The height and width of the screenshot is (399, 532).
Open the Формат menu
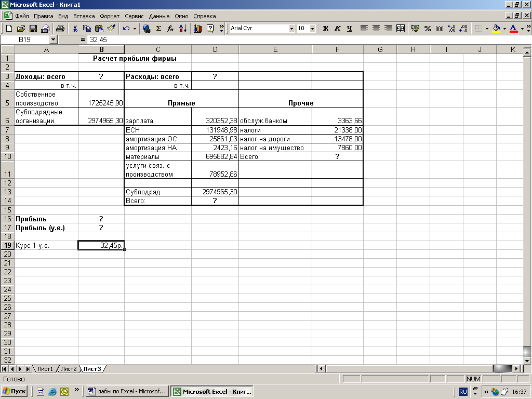[110, 16]
